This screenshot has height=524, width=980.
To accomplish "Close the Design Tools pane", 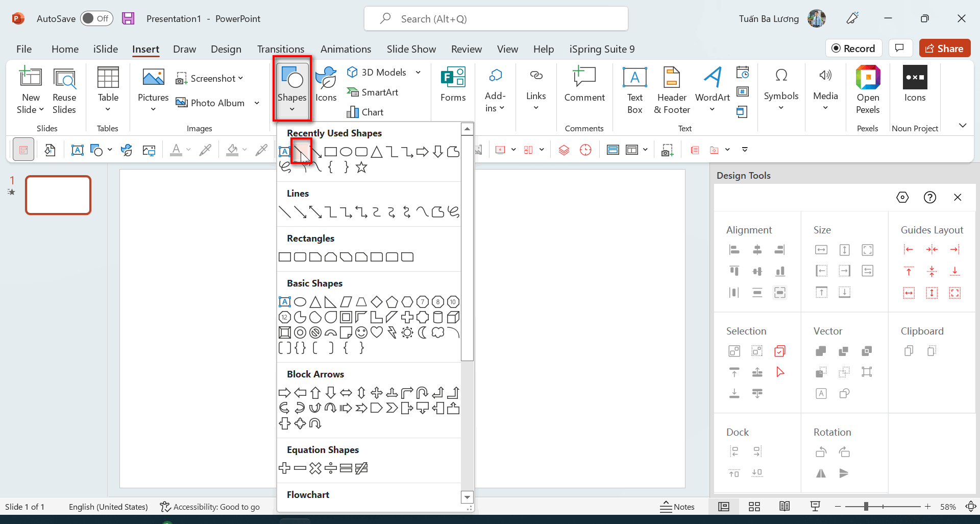I will point(958,197).
